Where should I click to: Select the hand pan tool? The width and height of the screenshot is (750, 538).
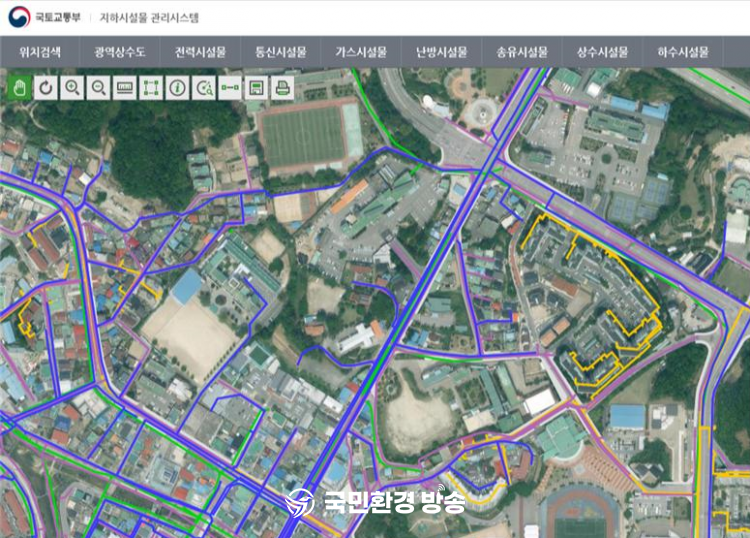(19, 88)
